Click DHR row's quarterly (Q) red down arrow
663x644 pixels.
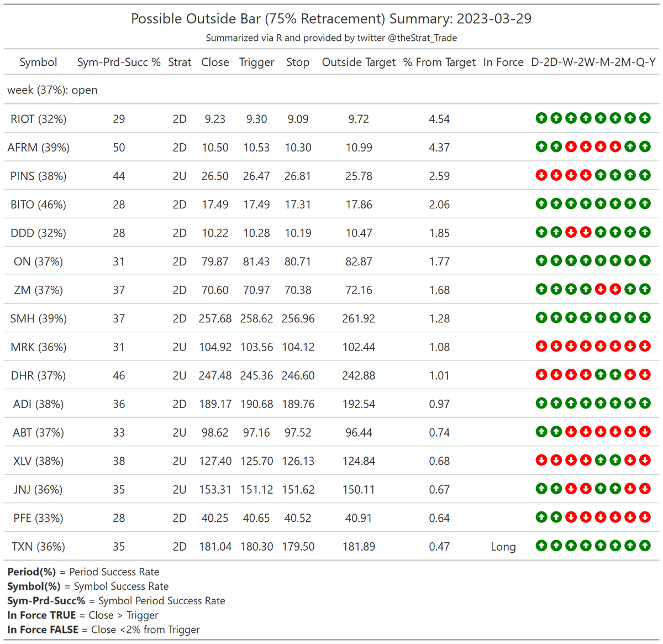coord(630,375)
